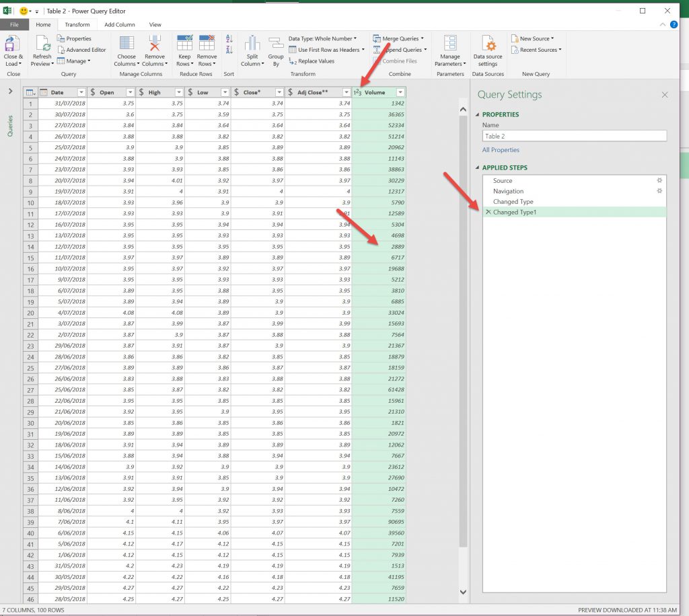Screen dimensions: 689x616
Task: Expand the Data Type: Whole Number dropdown
Action: click(322, 38)
